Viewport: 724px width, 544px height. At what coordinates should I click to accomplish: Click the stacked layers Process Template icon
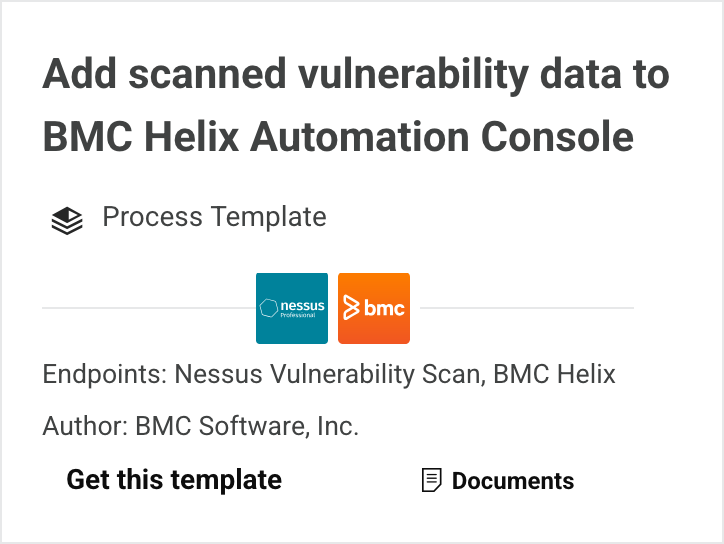(66, 220)
